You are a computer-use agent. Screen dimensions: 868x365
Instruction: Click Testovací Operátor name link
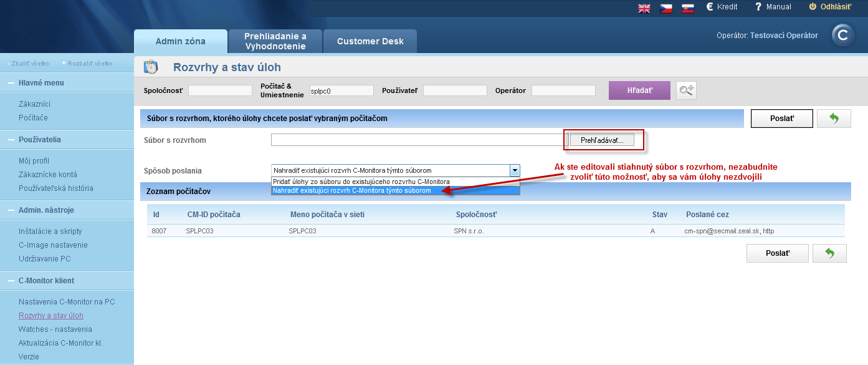point(784,36)
